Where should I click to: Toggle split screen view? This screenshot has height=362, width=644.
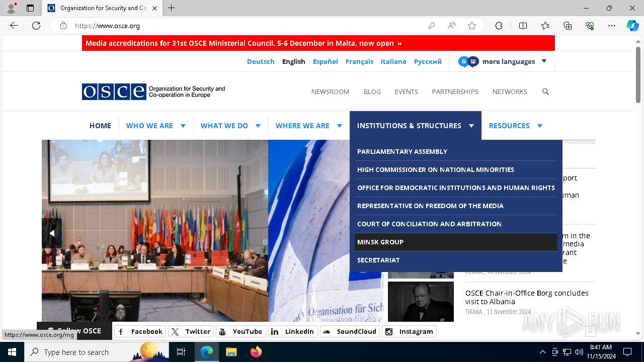tap(523, 26)
